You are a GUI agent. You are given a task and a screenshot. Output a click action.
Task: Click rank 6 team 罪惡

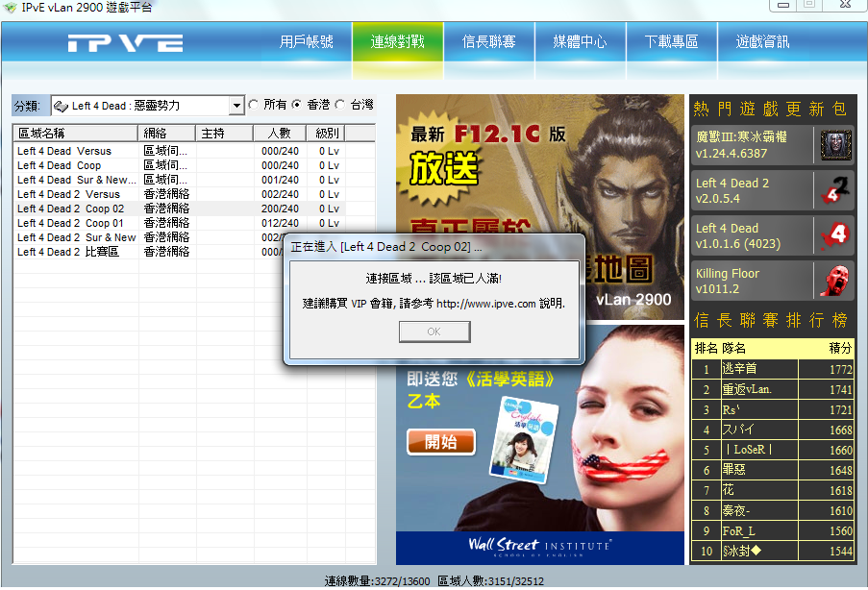pos(734,470)
